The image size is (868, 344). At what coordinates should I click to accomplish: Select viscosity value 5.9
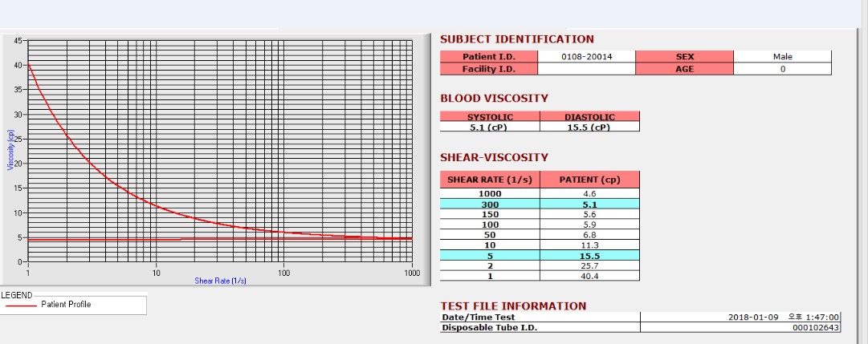pyautogui.click(x=589, y=225)
